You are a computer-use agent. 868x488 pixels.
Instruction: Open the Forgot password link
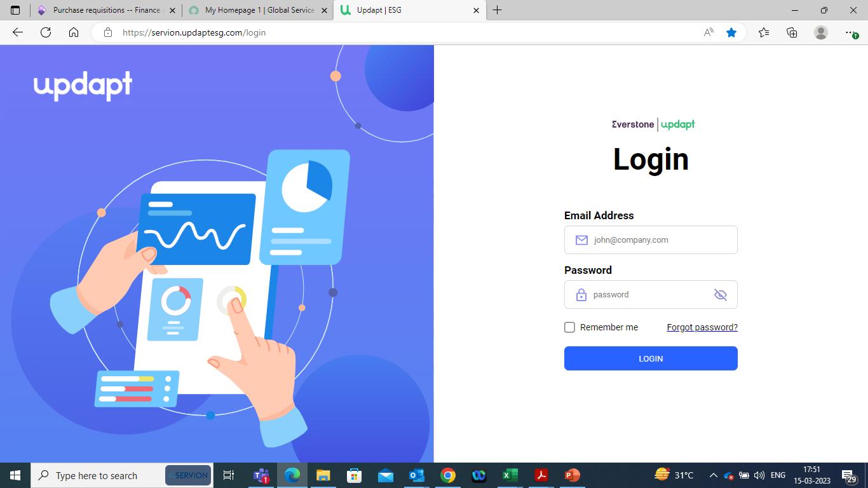tap(702, 327)
